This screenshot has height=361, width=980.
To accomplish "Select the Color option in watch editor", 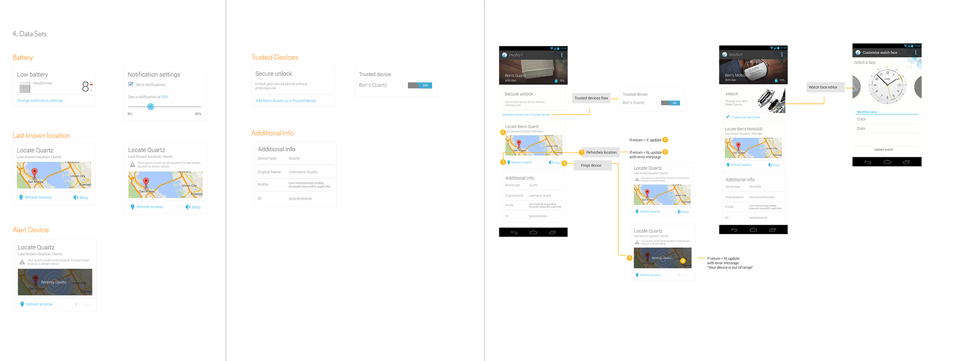I will 861,119.
